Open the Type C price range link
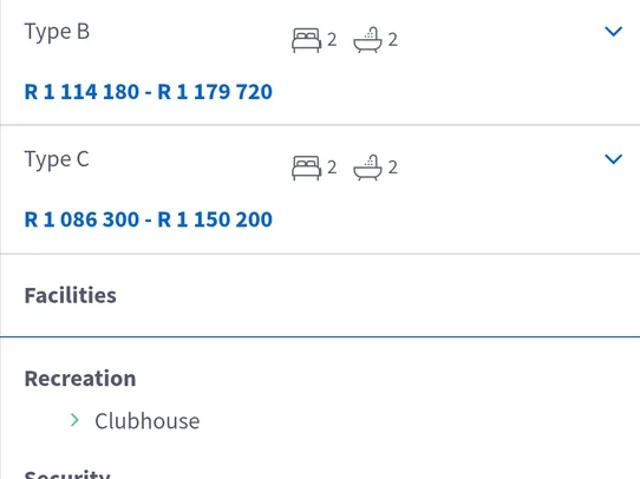Viewport: 640px width, 479px height. point(148,220)
